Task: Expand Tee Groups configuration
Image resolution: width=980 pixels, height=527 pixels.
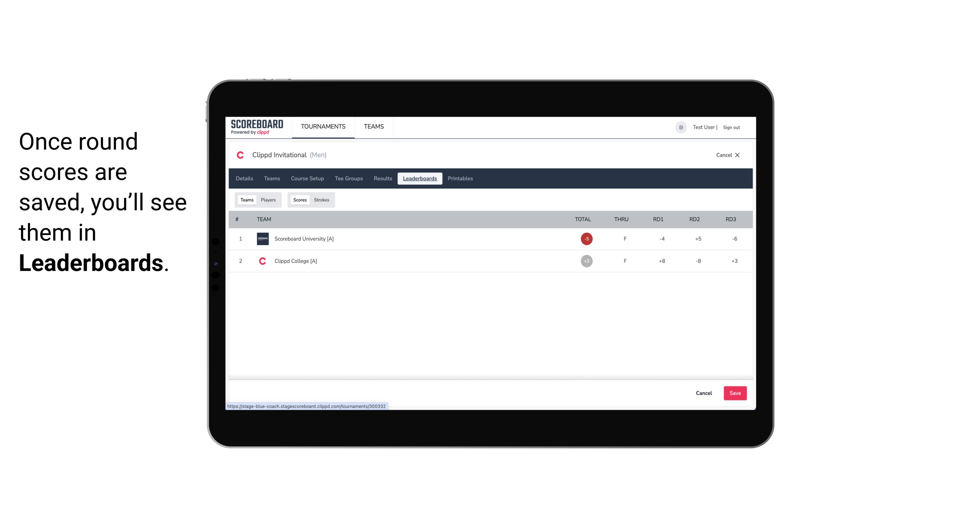Action: point(348,179)
